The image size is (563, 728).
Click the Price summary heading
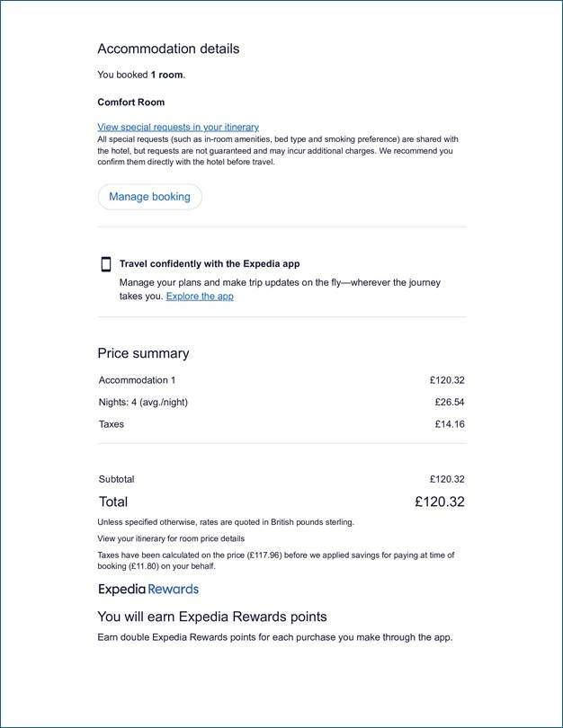(143, 353)
